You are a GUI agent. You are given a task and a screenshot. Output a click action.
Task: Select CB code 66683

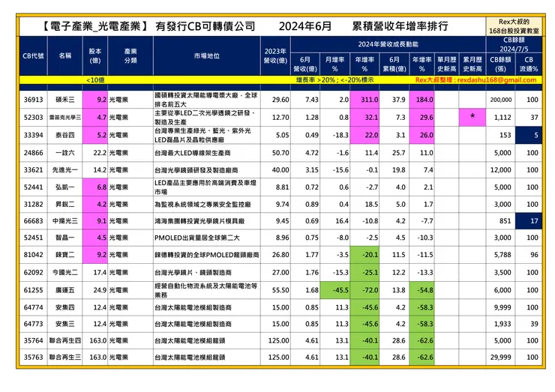click(x=33, y=221)
